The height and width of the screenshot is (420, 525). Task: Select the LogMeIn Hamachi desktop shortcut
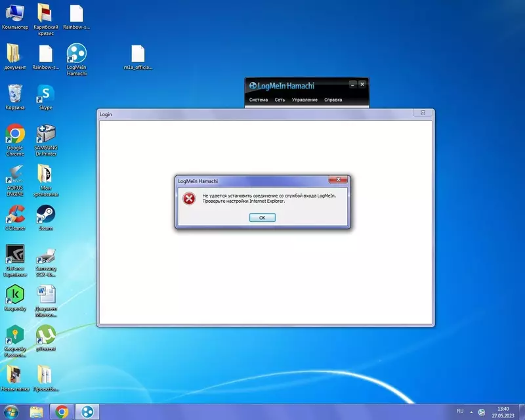pyautogui.click(x=77, y=60)
